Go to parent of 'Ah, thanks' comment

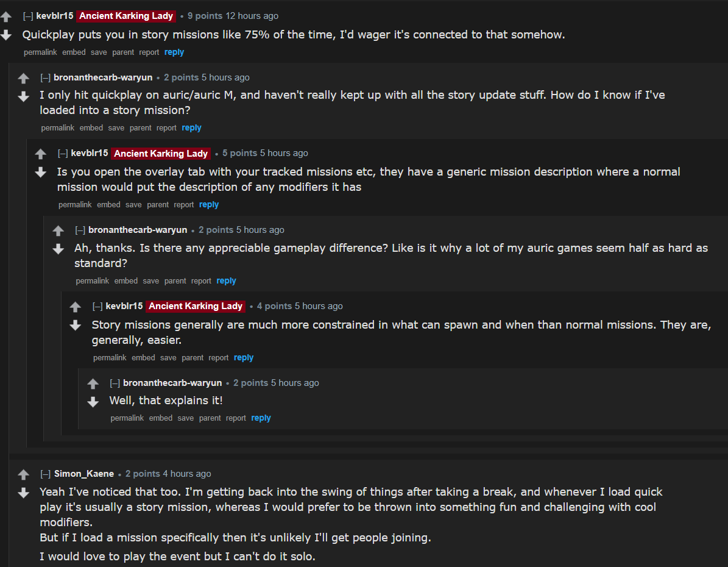[175, 281]
